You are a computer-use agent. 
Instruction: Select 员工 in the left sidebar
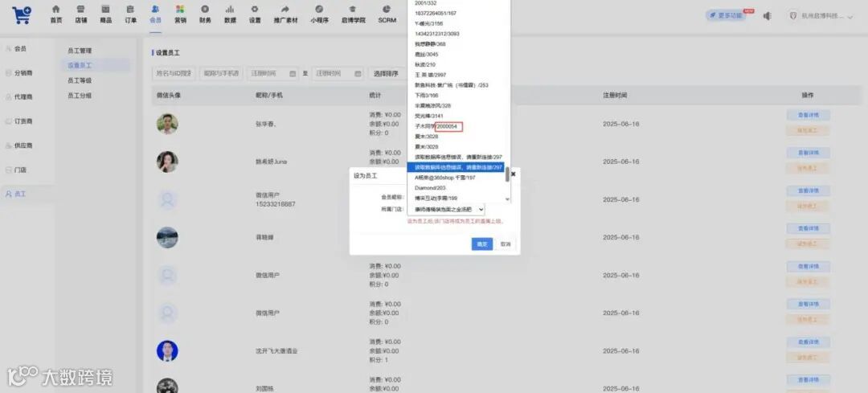pyautogui.click(x=20, y=194)
